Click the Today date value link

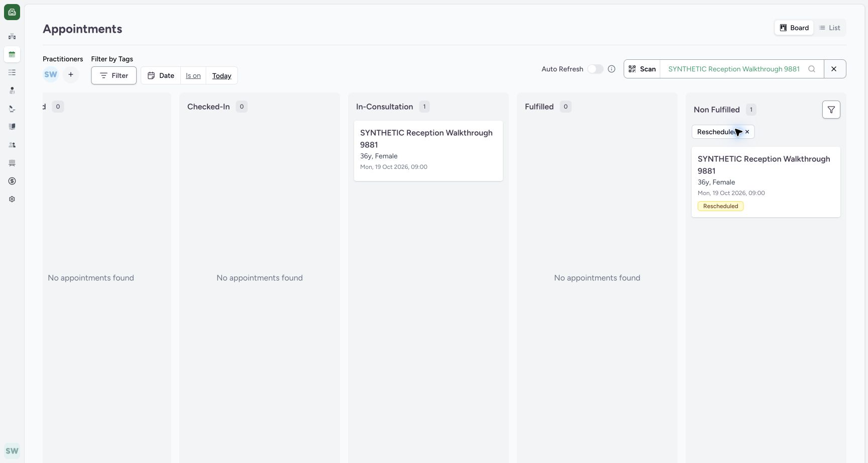point(222,75)
